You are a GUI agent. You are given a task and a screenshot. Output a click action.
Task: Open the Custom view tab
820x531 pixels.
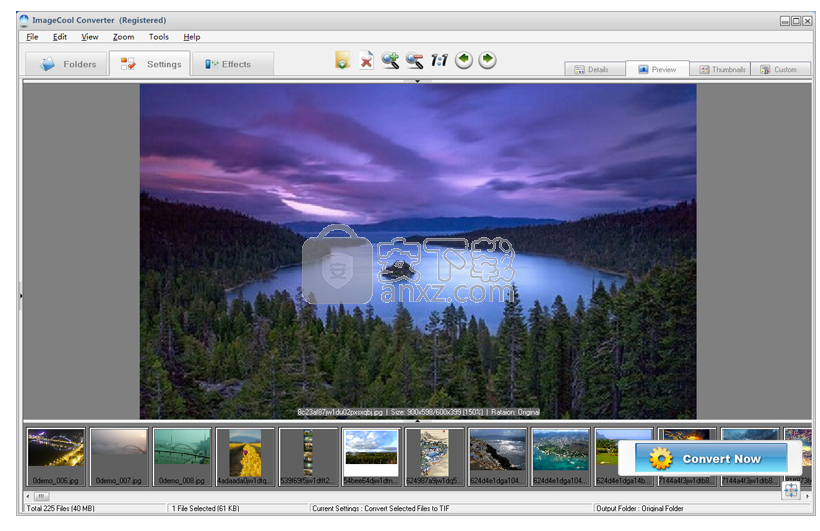pyautogui.click(x=780, y=70)
